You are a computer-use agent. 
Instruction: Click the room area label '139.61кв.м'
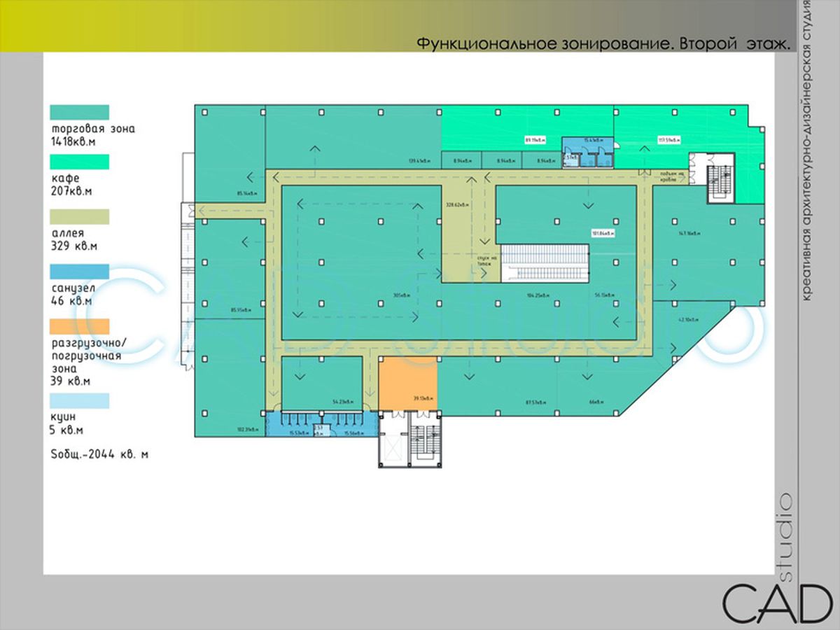[420, 161]
